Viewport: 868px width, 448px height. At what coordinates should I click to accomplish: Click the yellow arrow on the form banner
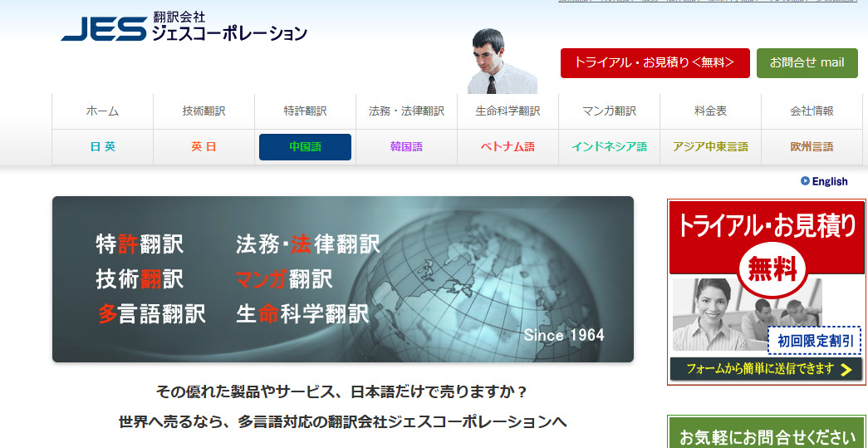click(x=846, y=369)
